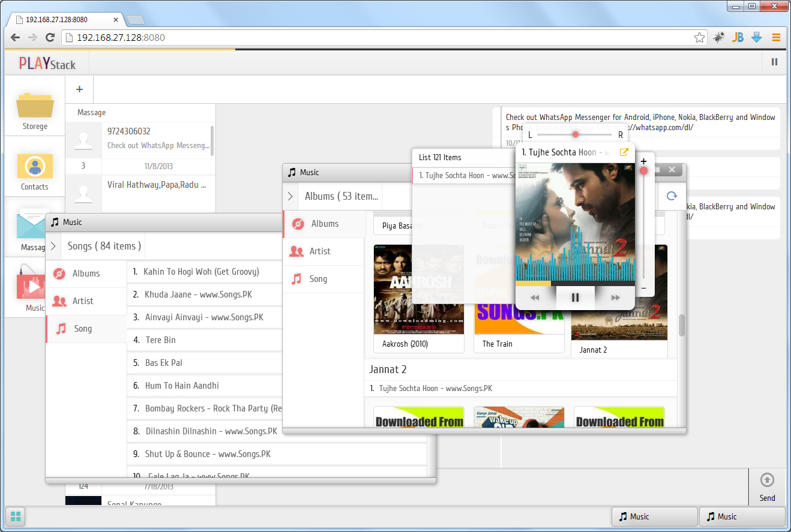This screenshot has height=532, width=791.
Task: Click the message date 11/8/2013
Action: coord(158,166)
